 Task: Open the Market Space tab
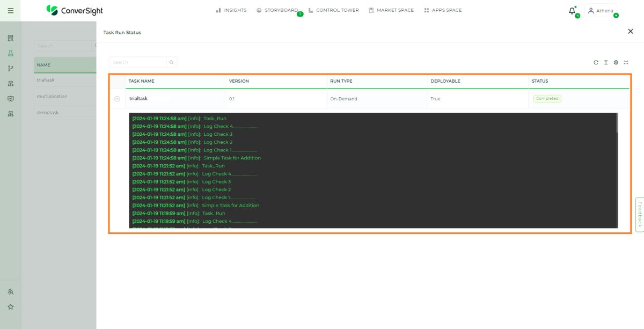click(x=391, y=10)
